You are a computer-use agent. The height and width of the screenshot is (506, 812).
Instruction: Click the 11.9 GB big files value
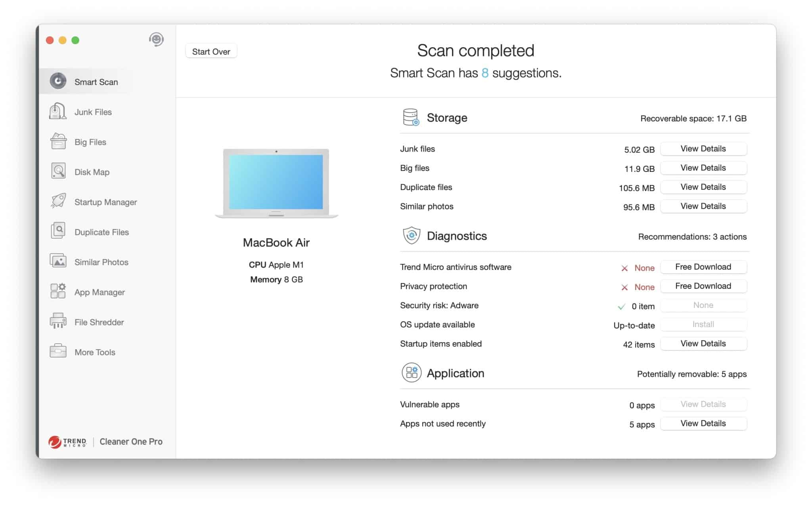[640, 169]
